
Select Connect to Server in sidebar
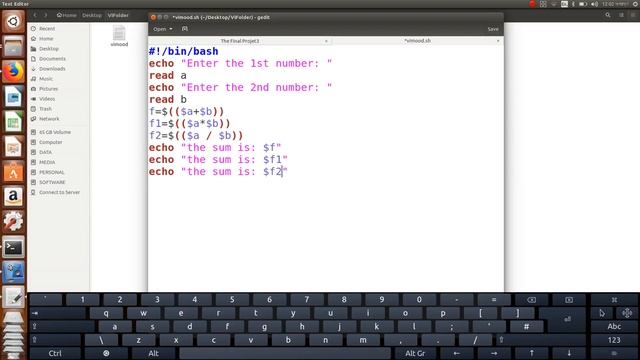coord(59,192)
